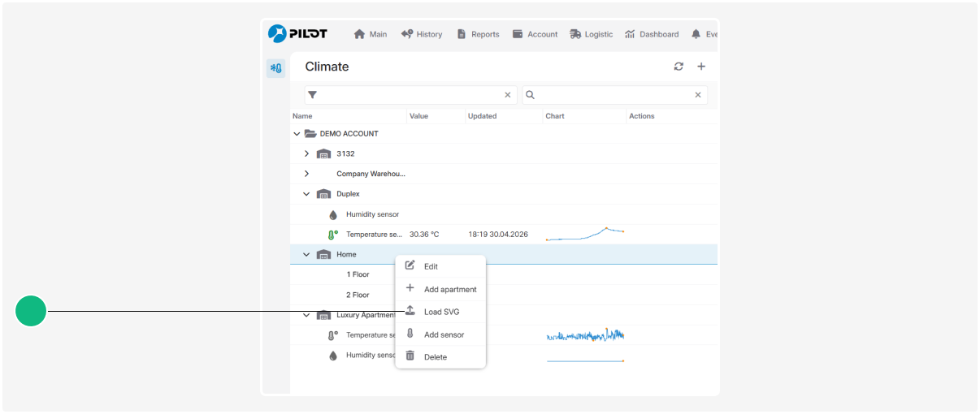Viewport: 980px width, 414px height.
Task: Expand the 3132 building
Action: (x=306, y=153)
